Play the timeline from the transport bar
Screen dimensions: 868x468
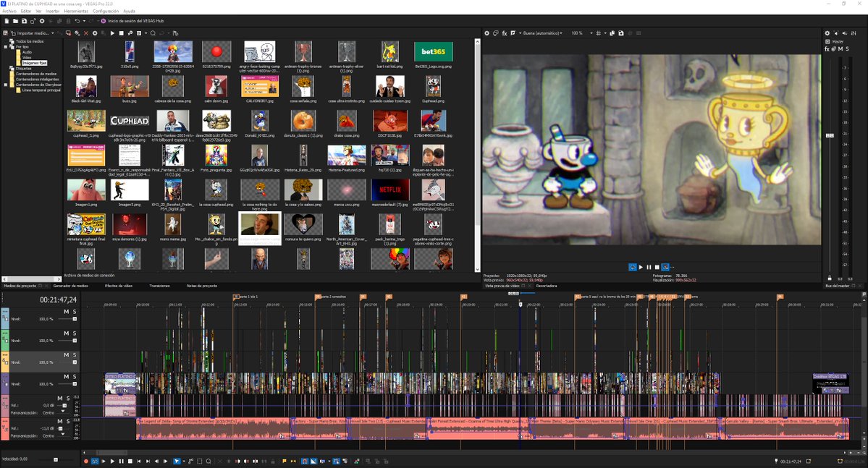(112, 461)
